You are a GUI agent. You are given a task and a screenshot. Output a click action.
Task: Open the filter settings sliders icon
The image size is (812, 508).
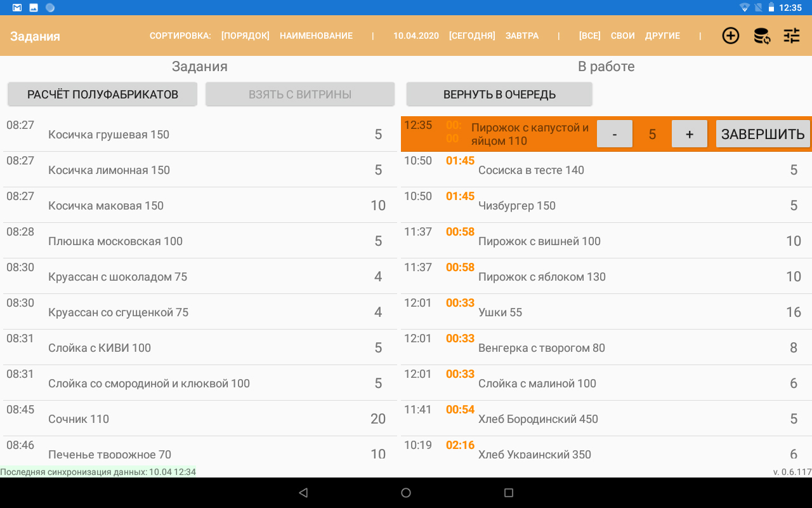(x=792, y=36)
